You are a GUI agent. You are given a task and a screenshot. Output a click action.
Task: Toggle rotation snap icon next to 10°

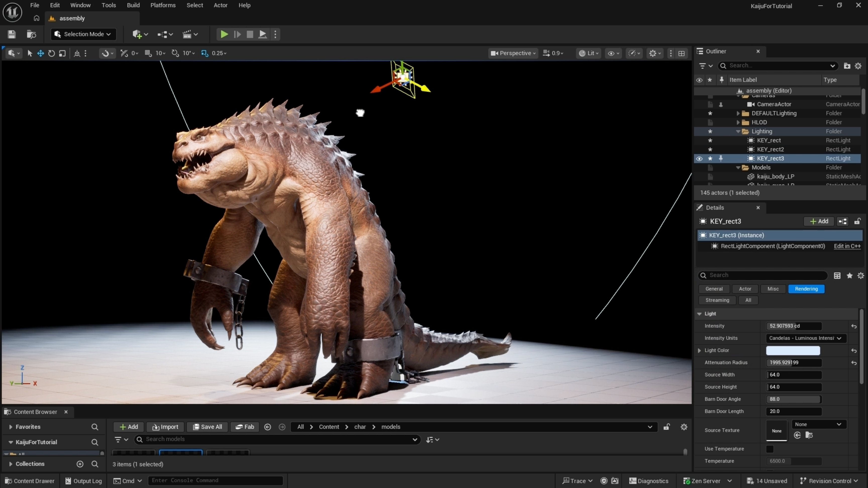tap(175, 53)
